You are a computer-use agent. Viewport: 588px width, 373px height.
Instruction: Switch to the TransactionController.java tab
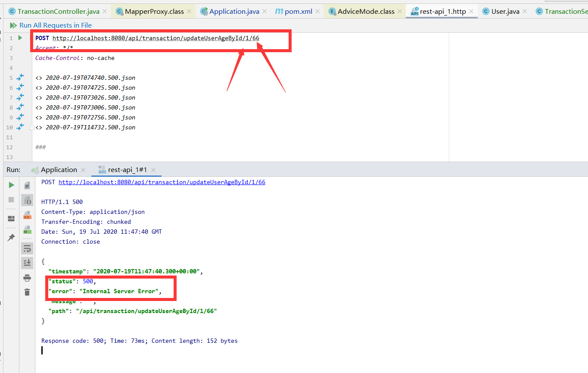pos(57,11)
